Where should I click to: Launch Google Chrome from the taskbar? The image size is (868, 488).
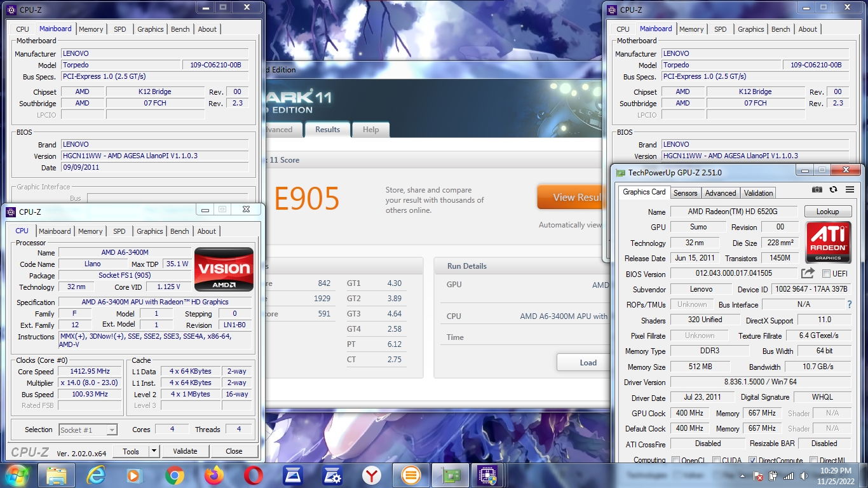point(175,475)
